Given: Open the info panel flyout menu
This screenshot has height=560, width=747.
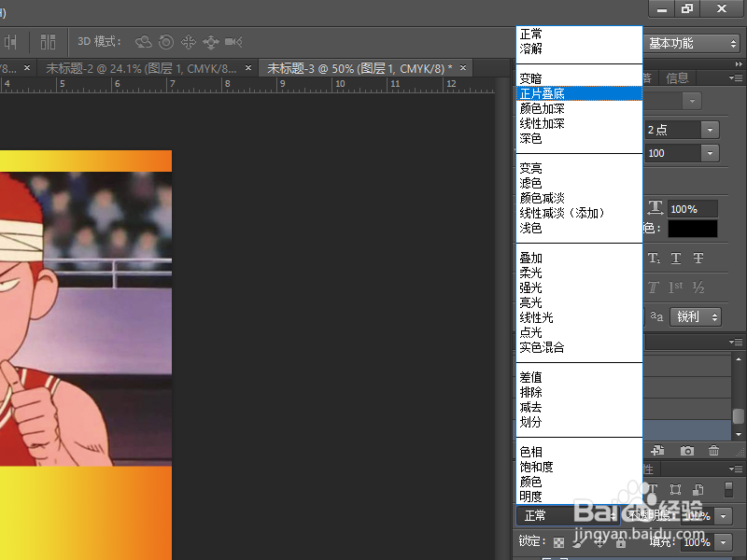Looking at the screenshot, I should [x=736, y=77].
